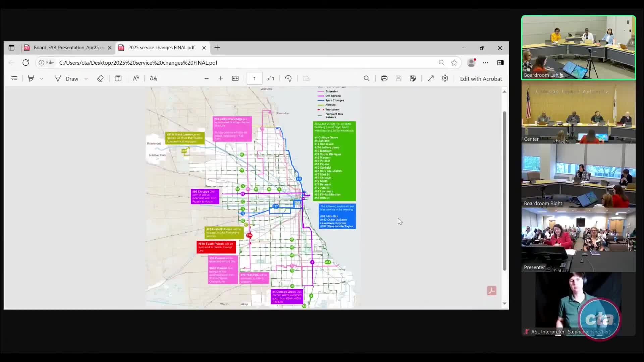
Task: Zoom out of the PDF
Action: [x=207, y=78]
